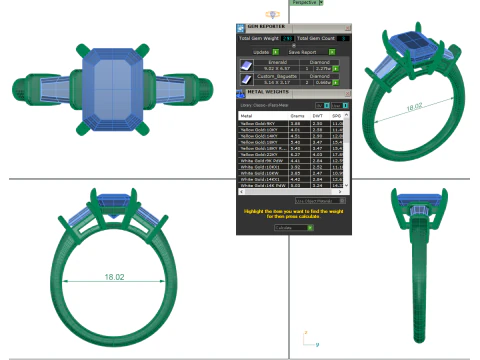
Task: Toggle the second cyan option in Metal Weights
Action: (x=345, y=106)
